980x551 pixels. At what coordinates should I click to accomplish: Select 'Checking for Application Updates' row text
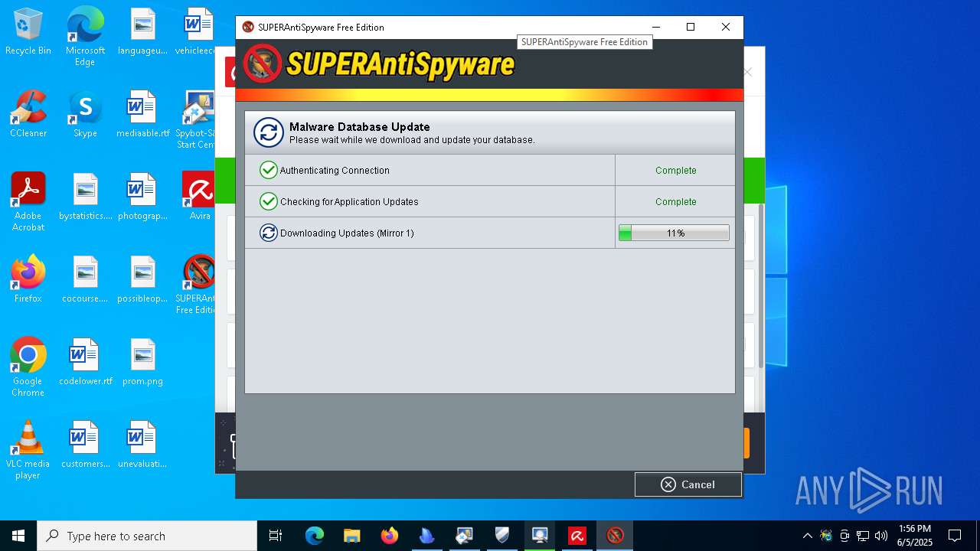pos(349,201)
